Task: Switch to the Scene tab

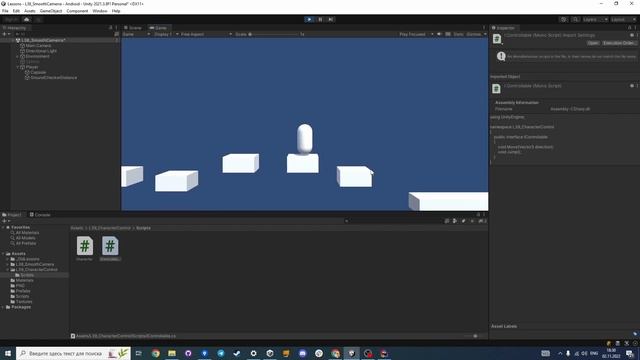Action: (x=133, y=28)
